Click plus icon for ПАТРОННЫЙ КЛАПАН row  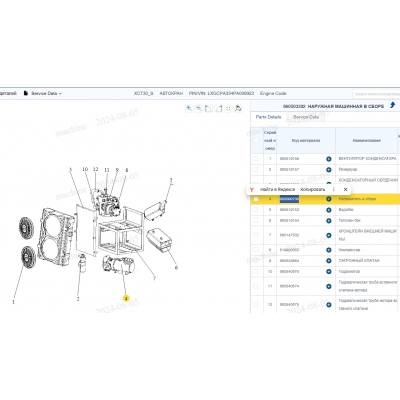tap(329, 261)
